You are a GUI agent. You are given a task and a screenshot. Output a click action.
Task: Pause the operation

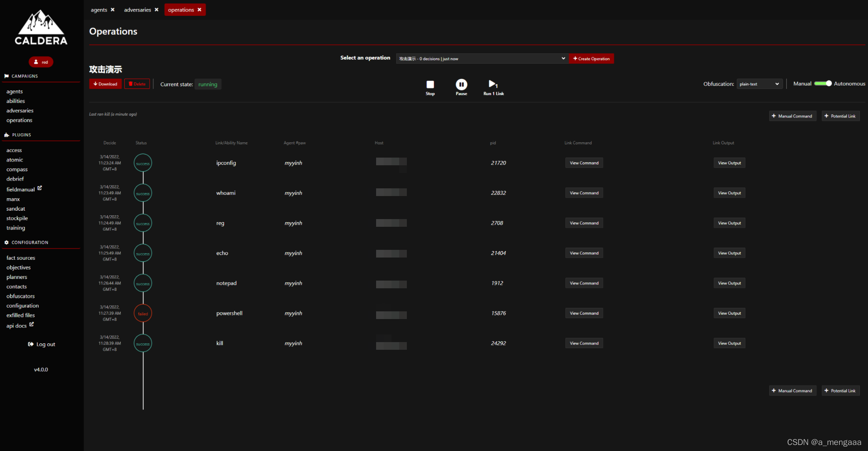click(x=461, y=88)
